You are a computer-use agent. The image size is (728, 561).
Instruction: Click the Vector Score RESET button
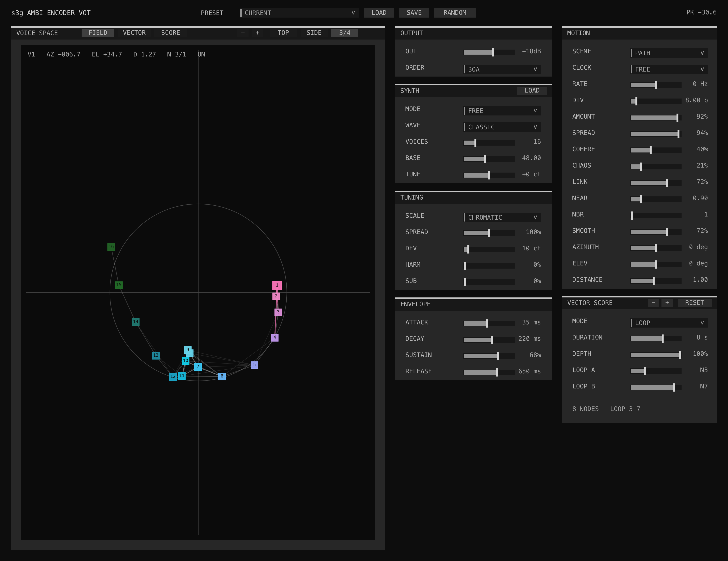pos(695,303)
